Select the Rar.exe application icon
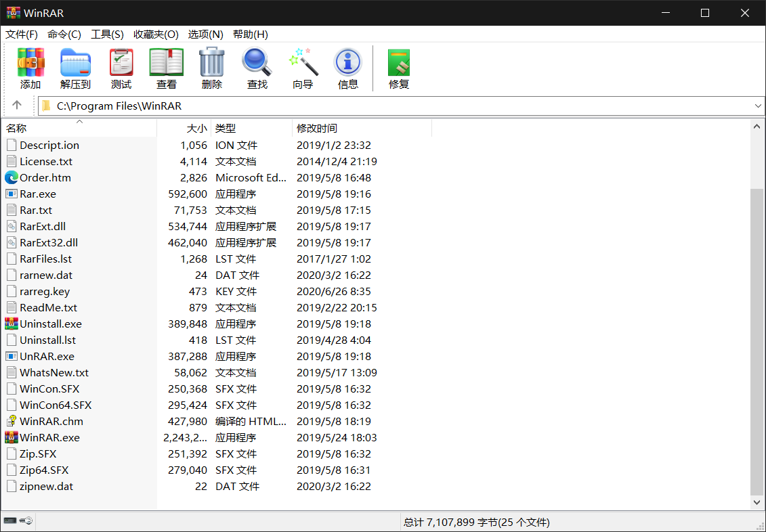Image resolution: width=766 pixels, height=532 pixels. pos(12,194)
